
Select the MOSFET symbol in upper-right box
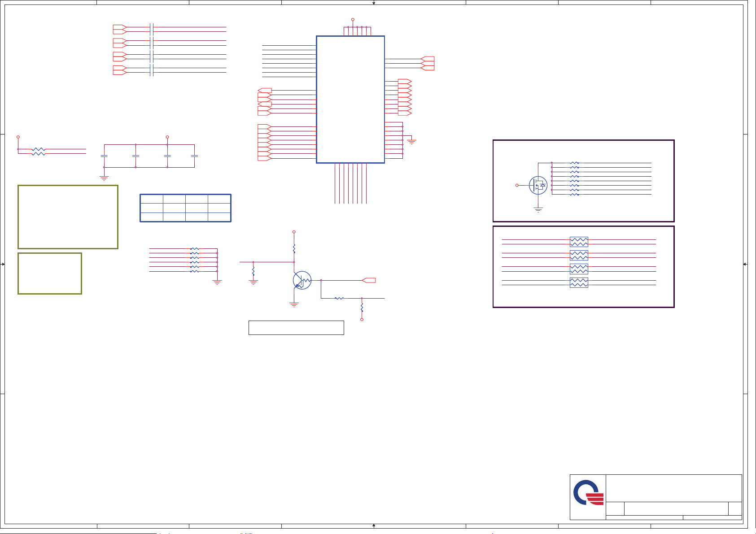pos(538,185)
